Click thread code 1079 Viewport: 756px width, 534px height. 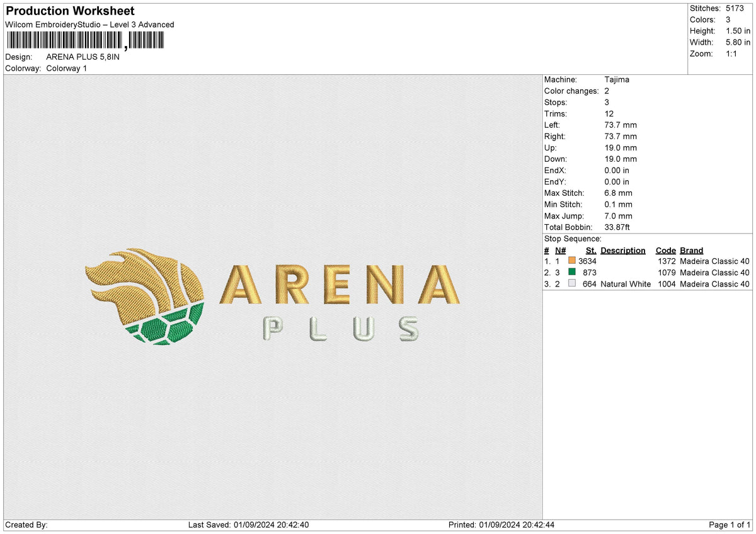[x=667, y=272]
